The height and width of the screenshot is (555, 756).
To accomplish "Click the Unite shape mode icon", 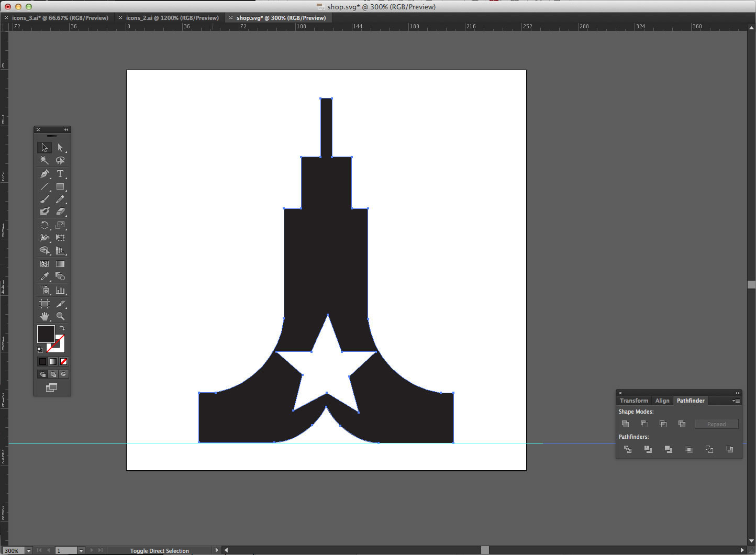I will (625, 424).
